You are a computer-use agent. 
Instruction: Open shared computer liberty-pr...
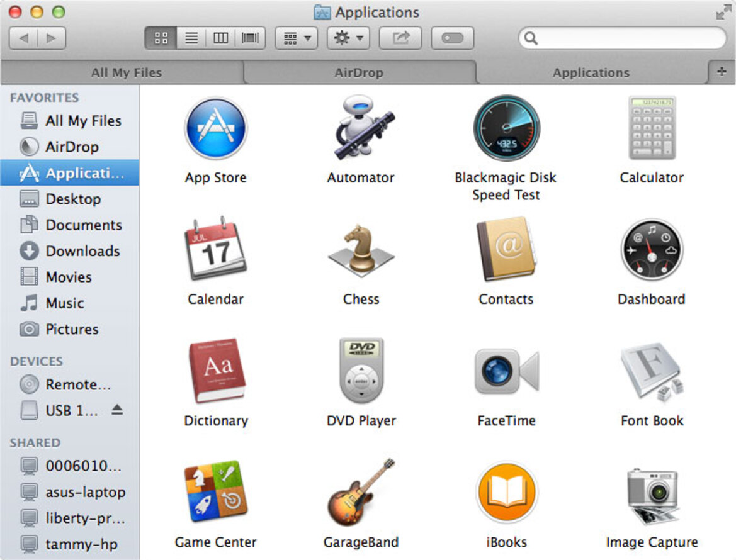click(70, 518)
